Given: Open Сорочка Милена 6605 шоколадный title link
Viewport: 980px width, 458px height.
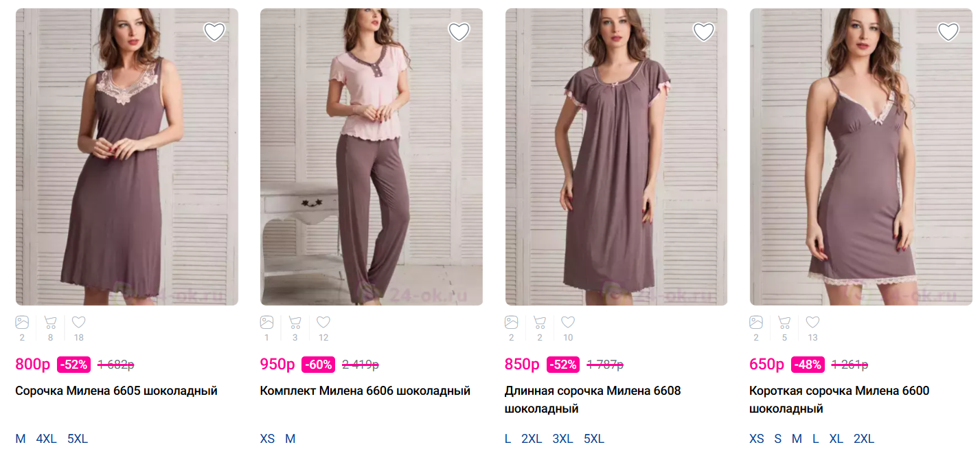Looking at the screenshot, I should (116, 391).
